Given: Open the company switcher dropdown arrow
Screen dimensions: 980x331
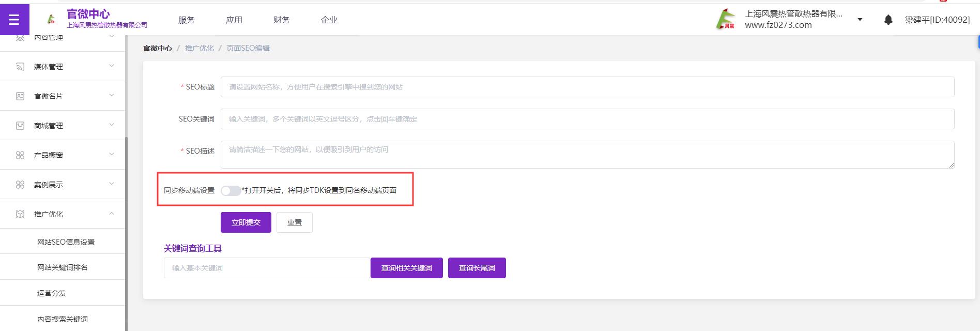Looking at the screenshot, I should click(860, 20).
